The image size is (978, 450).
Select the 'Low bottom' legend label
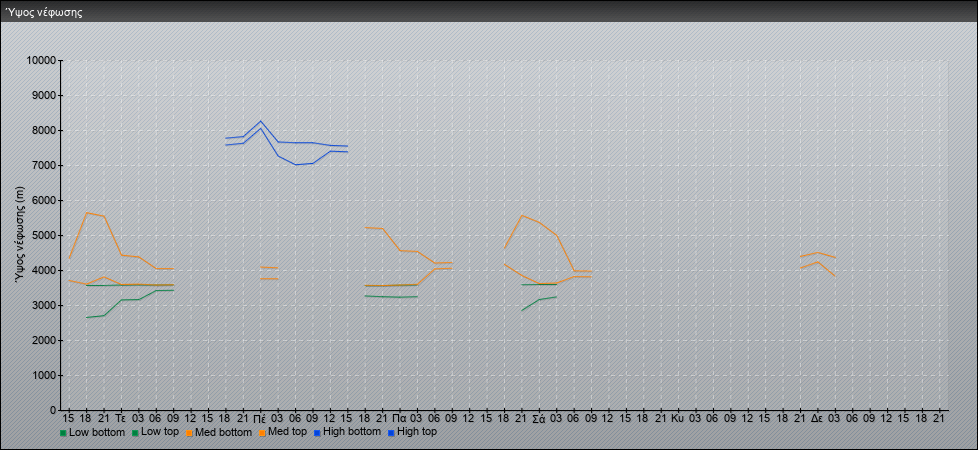click(97, 432)
